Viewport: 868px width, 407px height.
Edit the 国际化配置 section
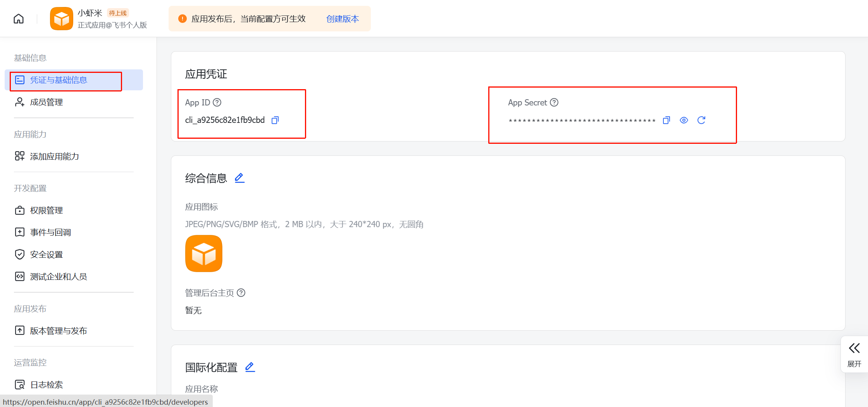[x=250, y=367]
